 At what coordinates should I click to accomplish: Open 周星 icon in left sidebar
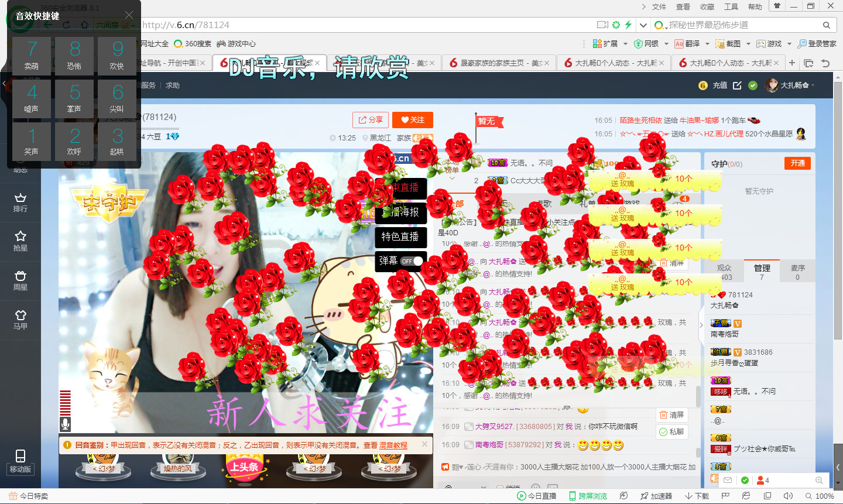click(20, 280)
